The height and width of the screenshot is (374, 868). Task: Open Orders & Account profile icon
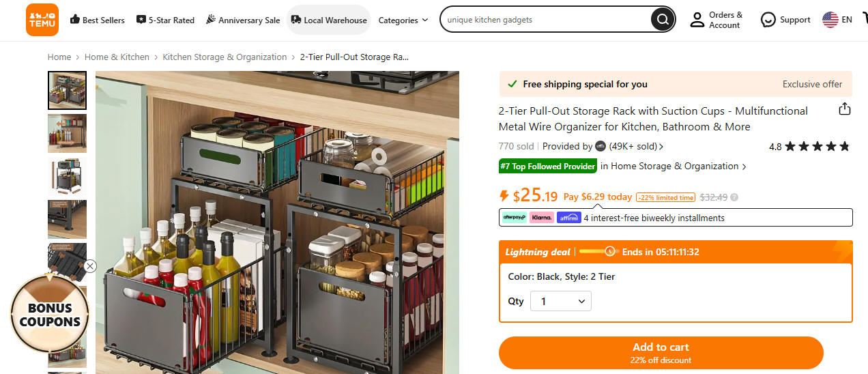pyautogui.click(x=697, y=20)
